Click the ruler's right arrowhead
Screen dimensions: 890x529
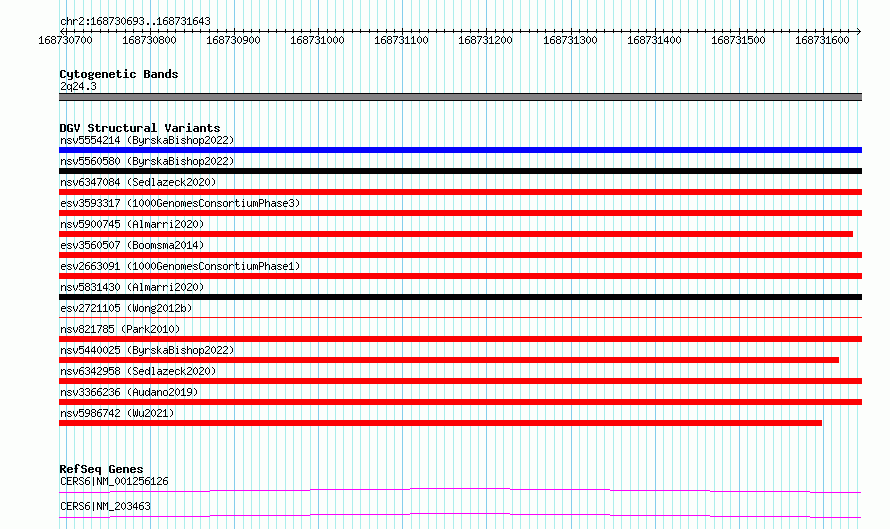tap(859, 31)
